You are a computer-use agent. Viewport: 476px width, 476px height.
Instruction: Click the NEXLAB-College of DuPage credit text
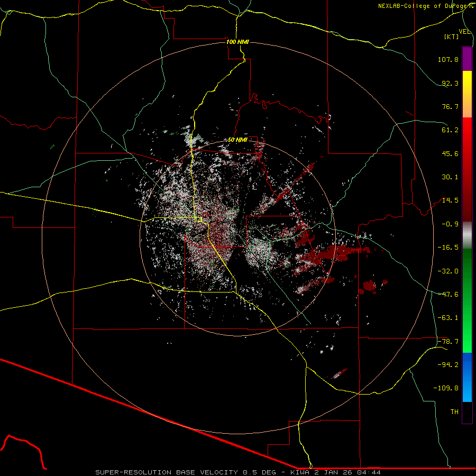(x=425, y=6)
